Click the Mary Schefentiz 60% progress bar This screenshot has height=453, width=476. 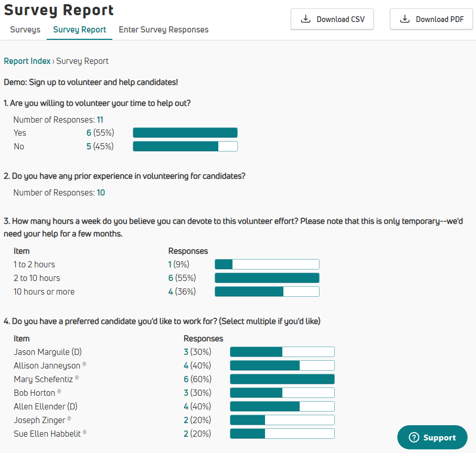click(x=282, y=379)
